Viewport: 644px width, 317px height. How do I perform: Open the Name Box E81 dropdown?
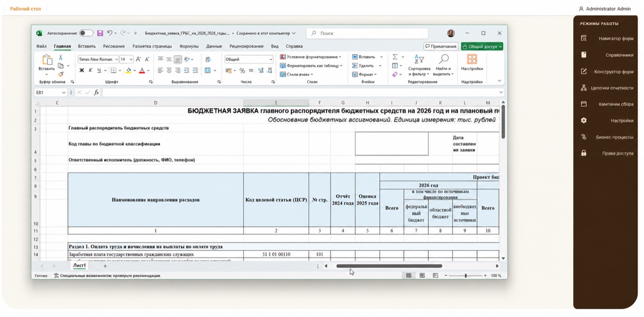point(63,92)
